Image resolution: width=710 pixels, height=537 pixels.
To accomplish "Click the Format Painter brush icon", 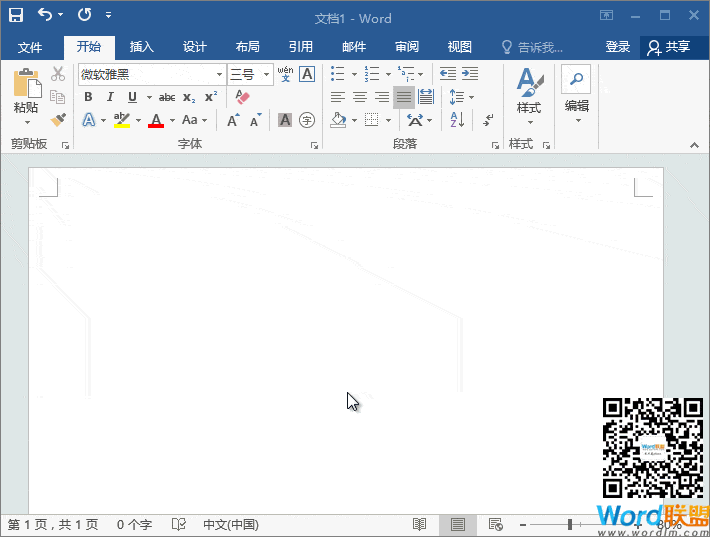I will coord(58,120).
